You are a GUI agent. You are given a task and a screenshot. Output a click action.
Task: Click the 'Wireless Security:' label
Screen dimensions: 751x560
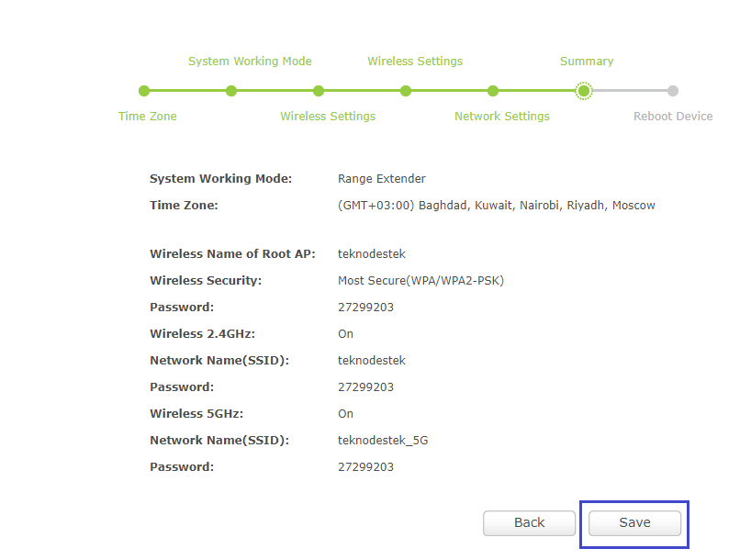pyautogui.click(x=206, y=281)
